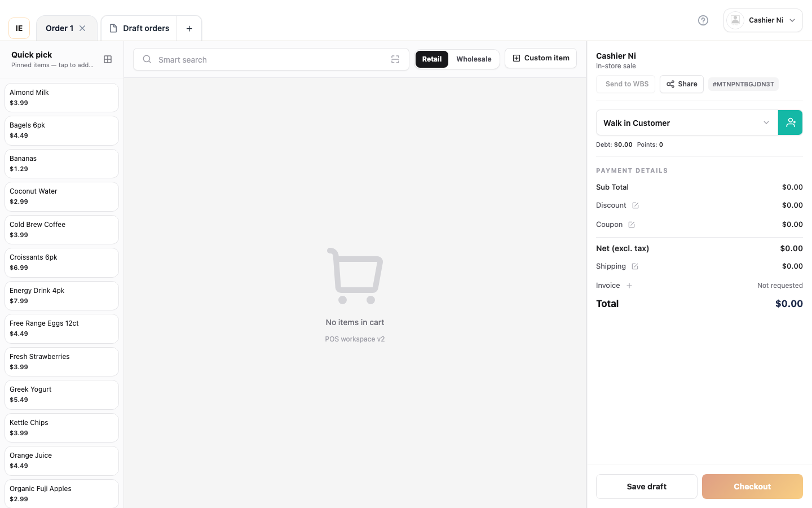This screenshot has height=508, width=812.
Task: Add Cold Brew Coffee to cart
Action: pos(61,230)
